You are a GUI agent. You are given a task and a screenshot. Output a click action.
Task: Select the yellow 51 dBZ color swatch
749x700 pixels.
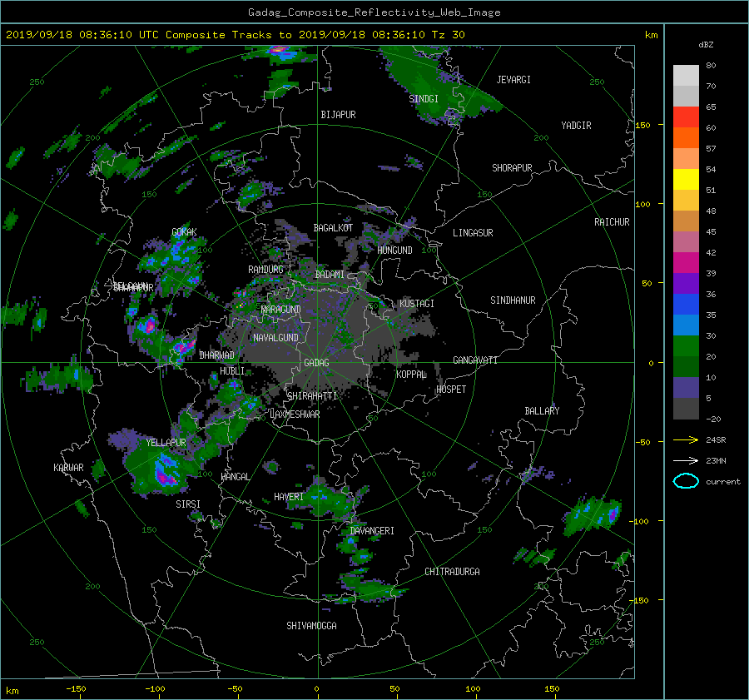coord(686,180)
